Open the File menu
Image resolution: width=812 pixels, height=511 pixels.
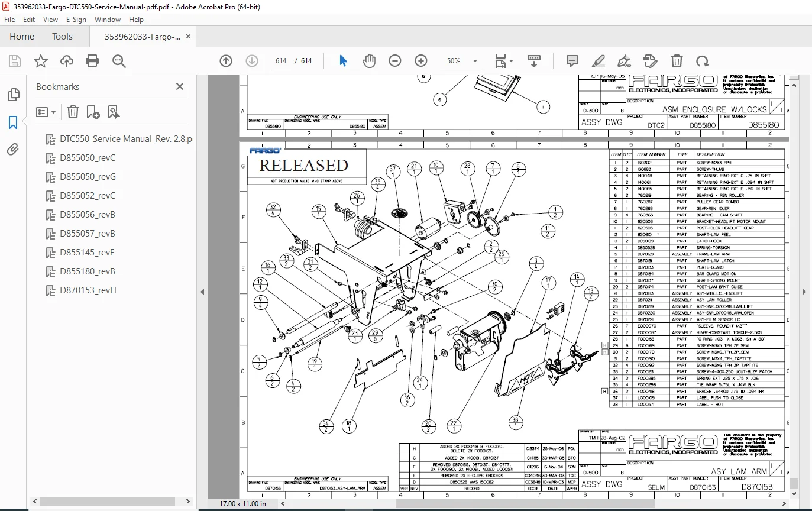[9, 20]
